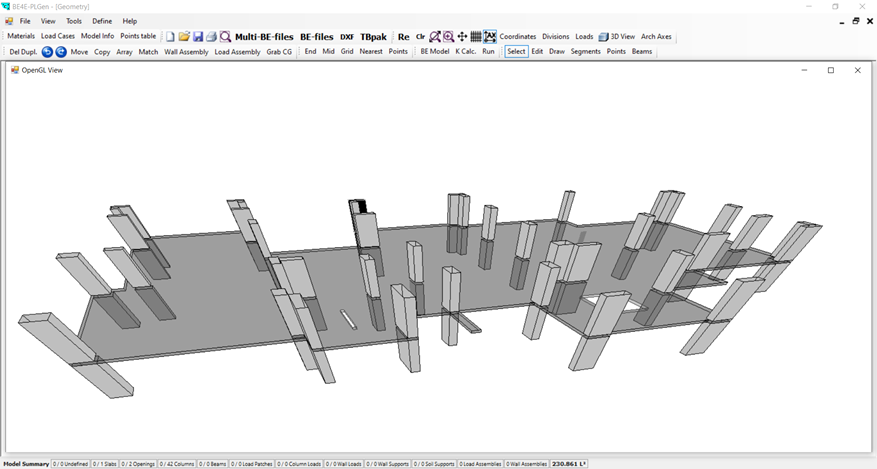Click the '230.861 L²' status value
The image size is (877, 469).
(x=568, y=464)
